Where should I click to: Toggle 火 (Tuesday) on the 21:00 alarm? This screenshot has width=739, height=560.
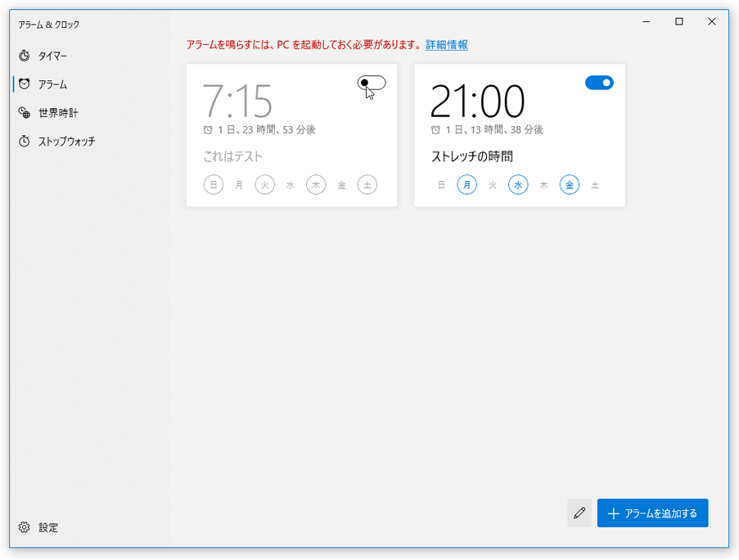(x=493, y=185)
